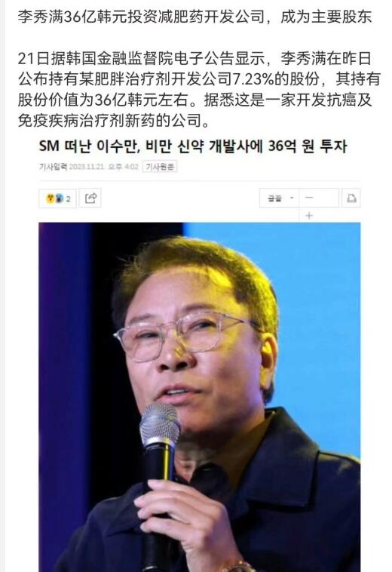This screenshot has height=572, width=392.
Task: Click the emoji reactions counter showing 2
Action: (57, 198)
